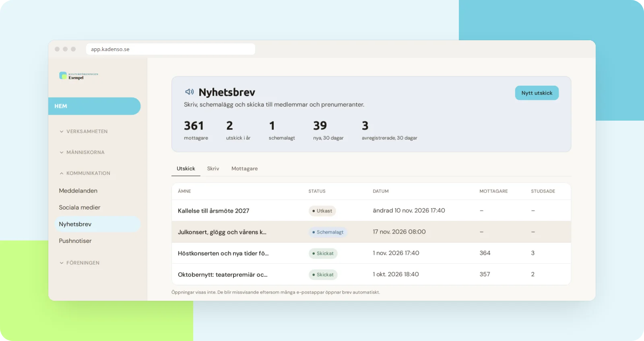Image resolution: width=644 pixels, height=341 pixels.
Task: Click the Nytt utskick button
Action: pyautogui.click(x=537, y=93)
